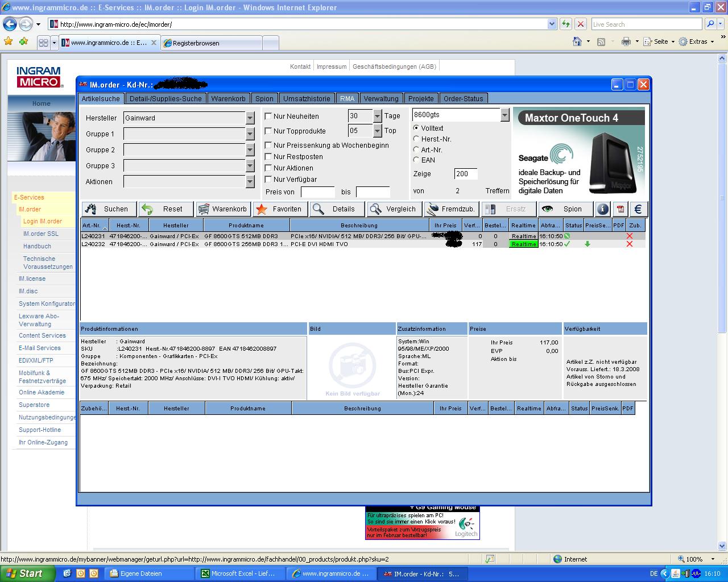Open the Kontakt link

(x=300, y=66)
